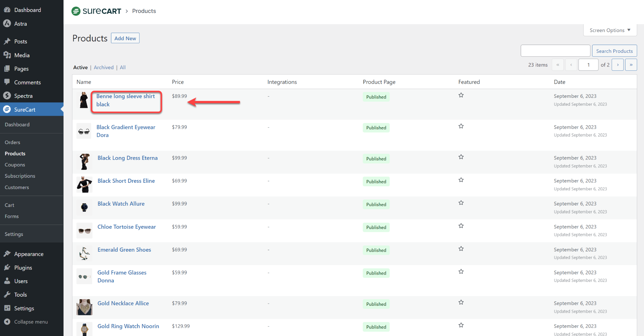Go to the next products page
Screen dimensions: 644x336
[x=618, y=65]
